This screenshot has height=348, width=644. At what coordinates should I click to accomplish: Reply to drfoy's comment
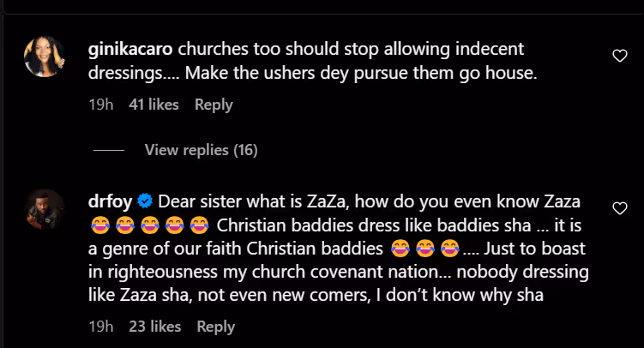coord(215,327)
